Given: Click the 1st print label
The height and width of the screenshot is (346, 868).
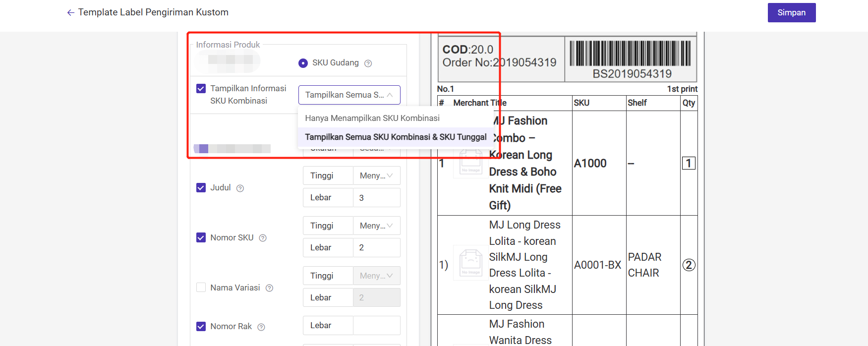Looking at the screenshot, I should [682, 89].
